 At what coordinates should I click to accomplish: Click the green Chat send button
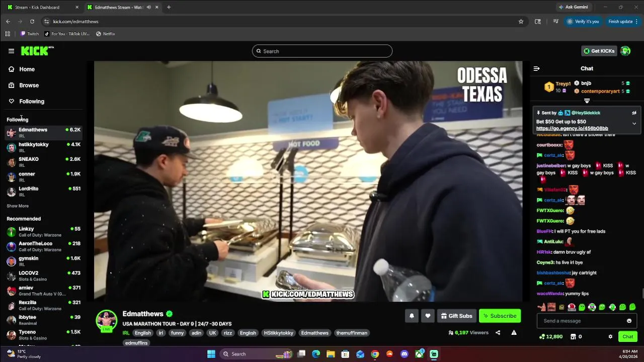click(x=628, y=337)
